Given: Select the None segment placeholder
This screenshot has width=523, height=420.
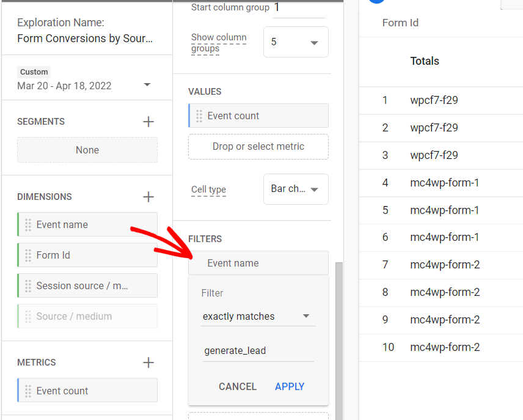Looking at the screenshot, I should pos(87,150).
